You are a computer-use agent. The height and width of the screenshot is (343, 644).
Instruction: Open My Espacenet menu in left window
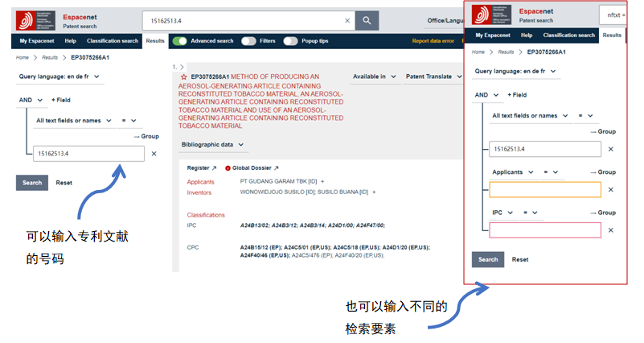coord(36,41)
